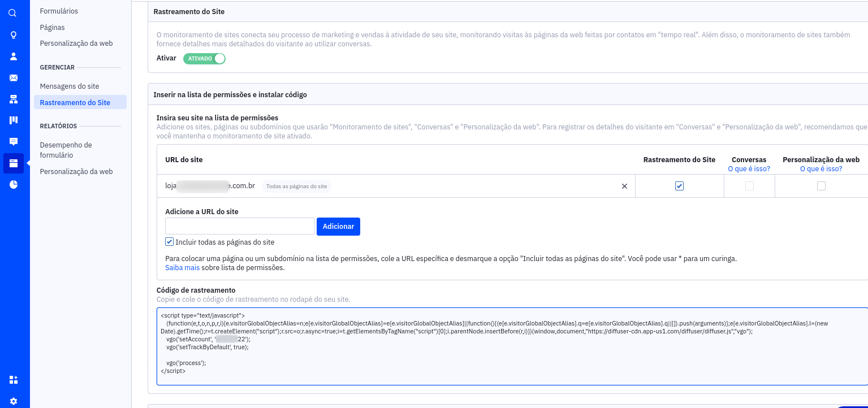This screenshot has width=868, height=408.
Task: Click the RELATÓRIOS section label
Action: (58, 126)
